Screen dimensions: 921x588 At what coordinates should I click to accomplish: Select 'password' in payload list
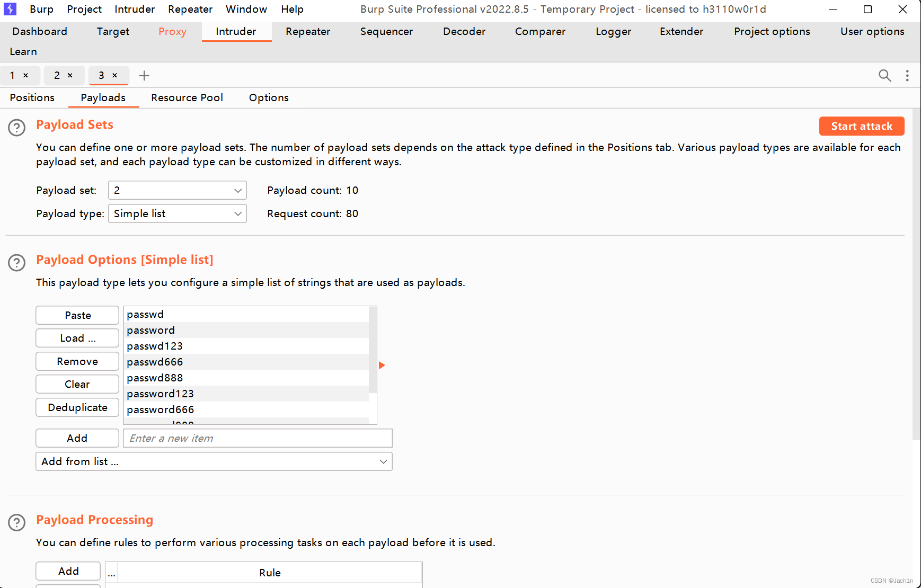point(246,330)
